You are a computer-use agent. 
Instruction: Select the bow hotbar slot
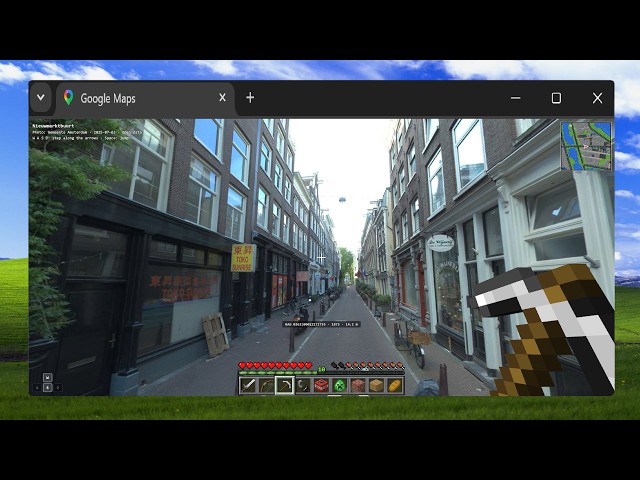coord(267,386)
